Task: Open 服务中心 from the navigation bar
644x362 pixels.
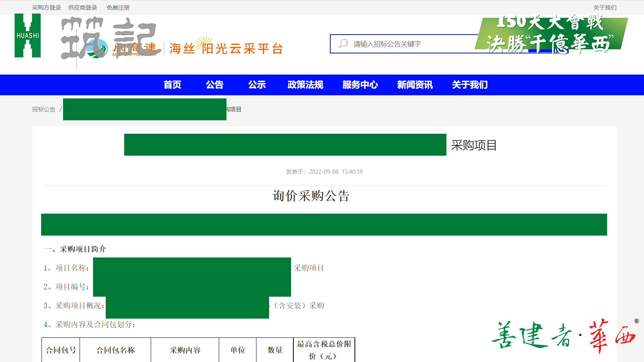Action: (x=360, y=85)
